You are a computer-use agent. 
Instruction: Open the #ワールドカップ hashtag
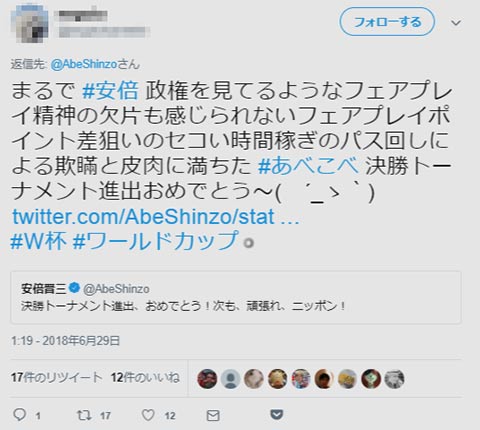156,241
